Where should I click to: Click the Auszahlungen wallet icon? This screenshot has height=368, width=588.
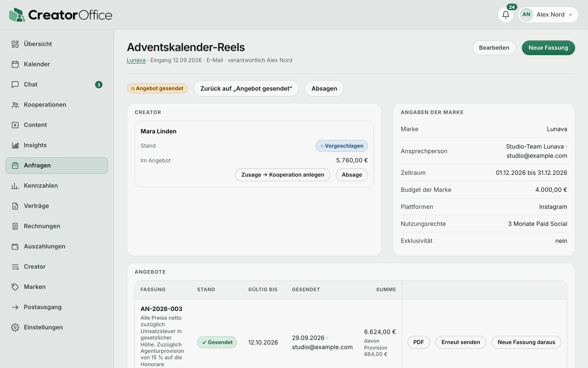[x=15, y=246]
